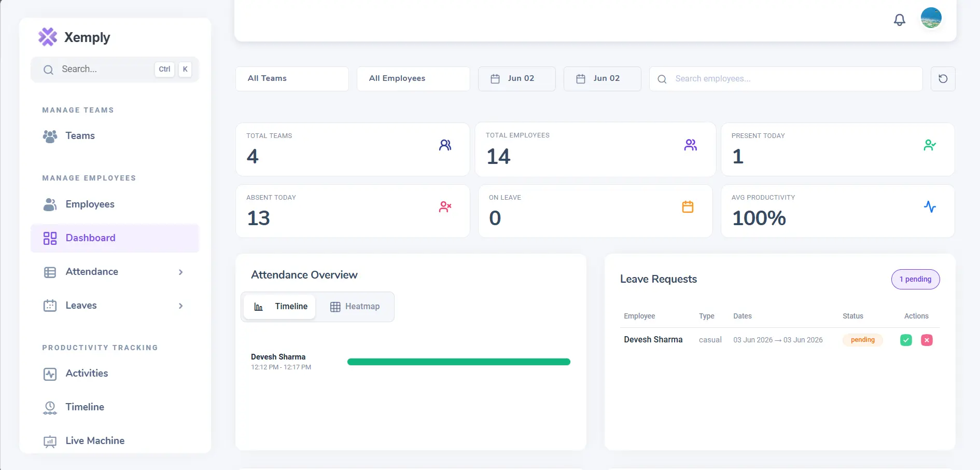Click the sidebar search magnifier icon
This screenshot has height=470, width=980.
tap(48, 70)
